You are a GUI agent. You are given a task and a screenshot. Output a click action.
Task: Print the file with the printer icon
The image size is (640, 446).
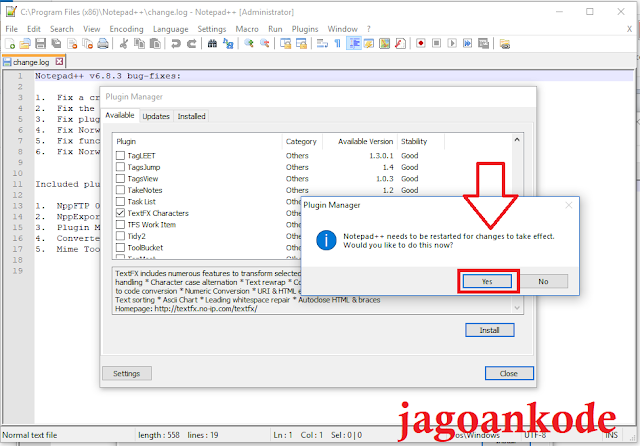click(103, 44)
